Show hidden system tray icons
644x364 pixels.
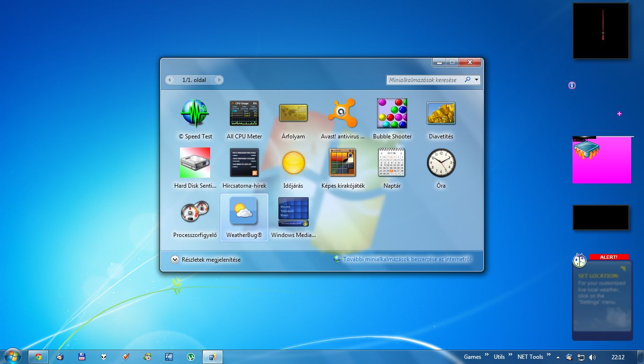(558, 357)
